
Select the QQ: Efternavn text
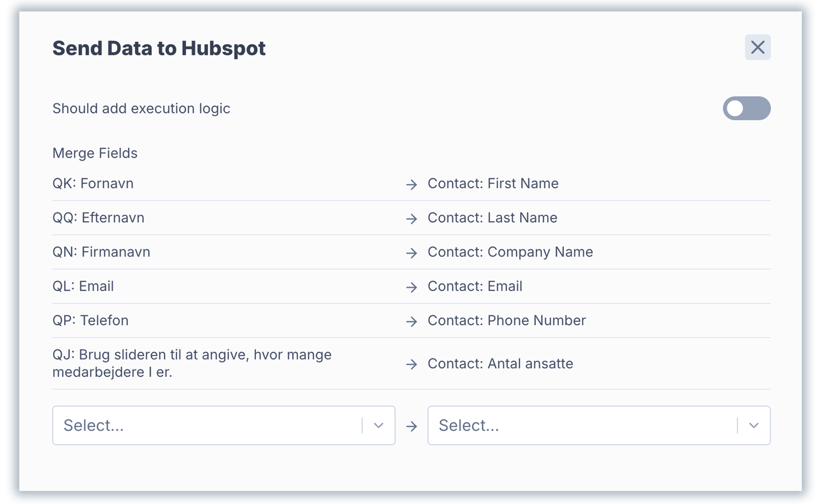tap(98, 218)
